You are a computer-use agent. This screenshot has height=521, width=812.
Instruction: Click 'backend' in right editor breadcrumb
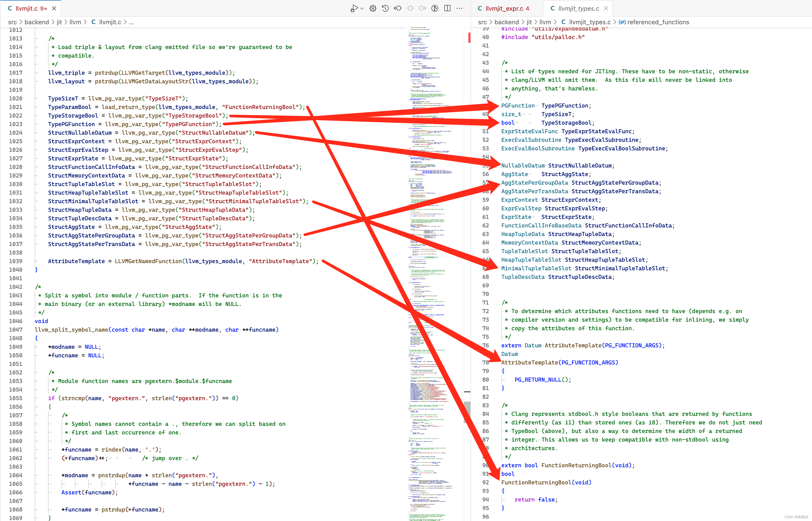coord(507,22)
